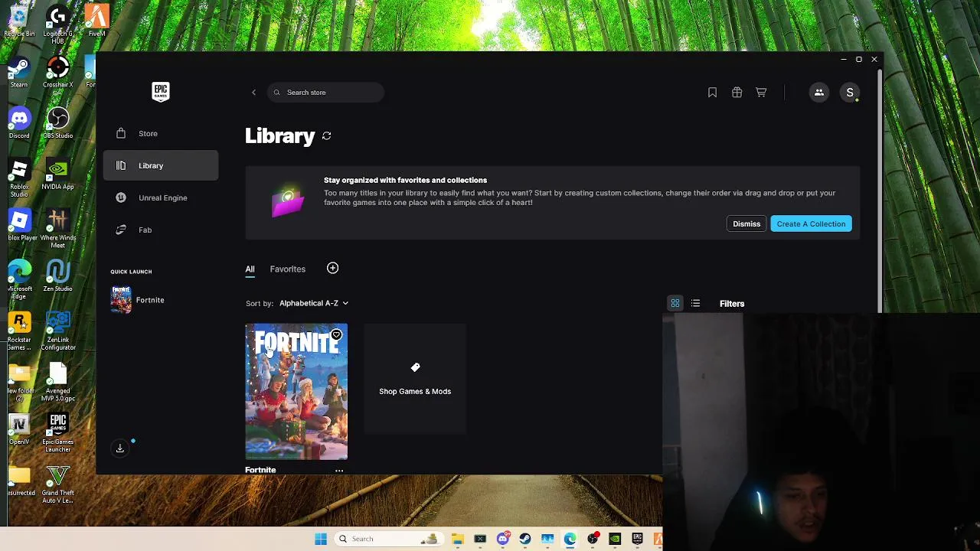Open Epic Games Launcher taskbar icon
Viewport: 980px width, 551px height.
[x=637, y=539]
